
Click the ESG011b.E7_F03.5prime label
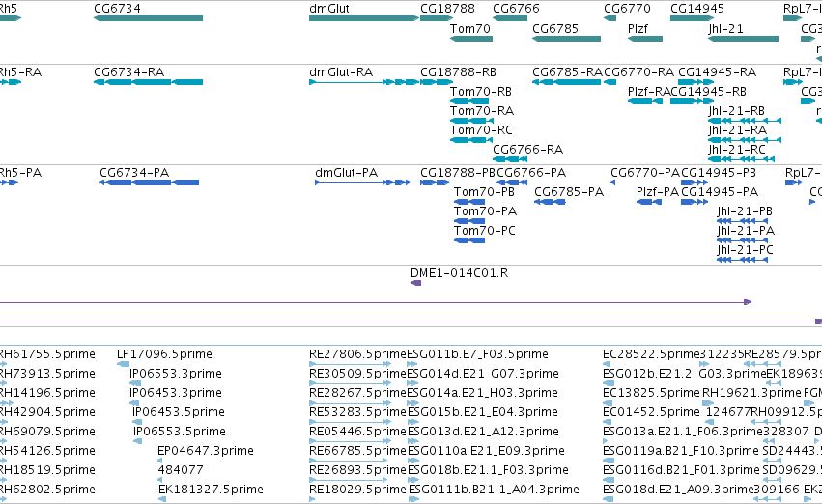coord(477,354)
